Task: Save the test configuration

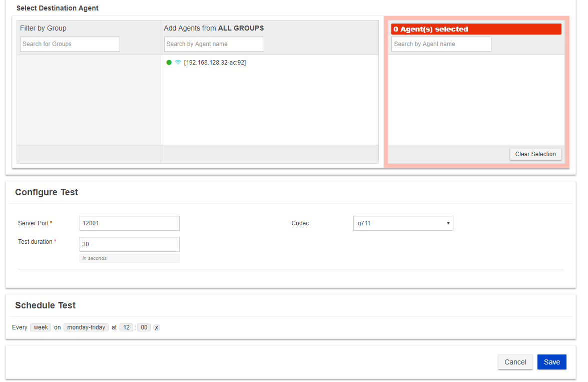Action: point(551,362)
